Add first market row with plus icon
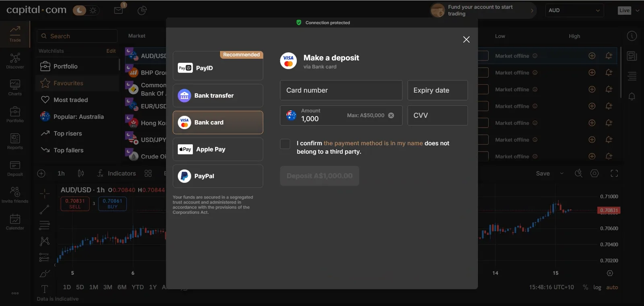644x306 pixels. click(x=592, y=56)
